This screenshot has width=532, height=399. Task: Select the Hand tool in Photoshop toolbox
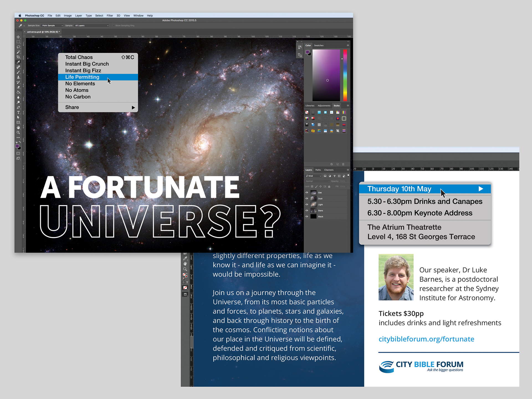(18, 127)
